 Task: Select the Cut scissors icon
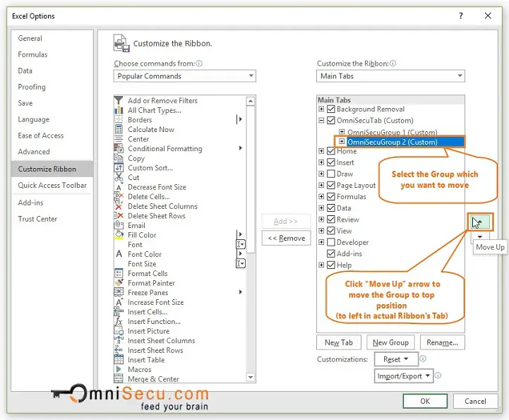coord(119,177)
